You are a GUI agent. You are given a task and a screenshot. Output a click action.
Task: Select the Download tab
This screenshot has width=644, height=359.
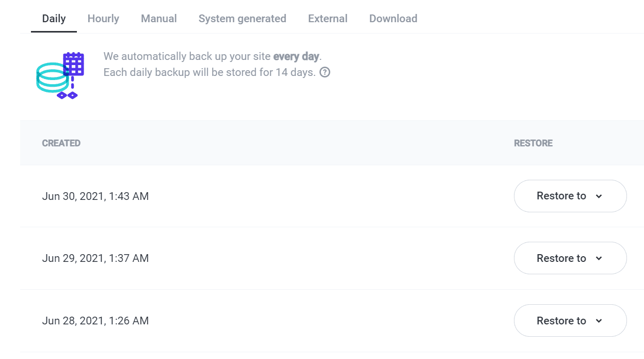click(393, 18)
